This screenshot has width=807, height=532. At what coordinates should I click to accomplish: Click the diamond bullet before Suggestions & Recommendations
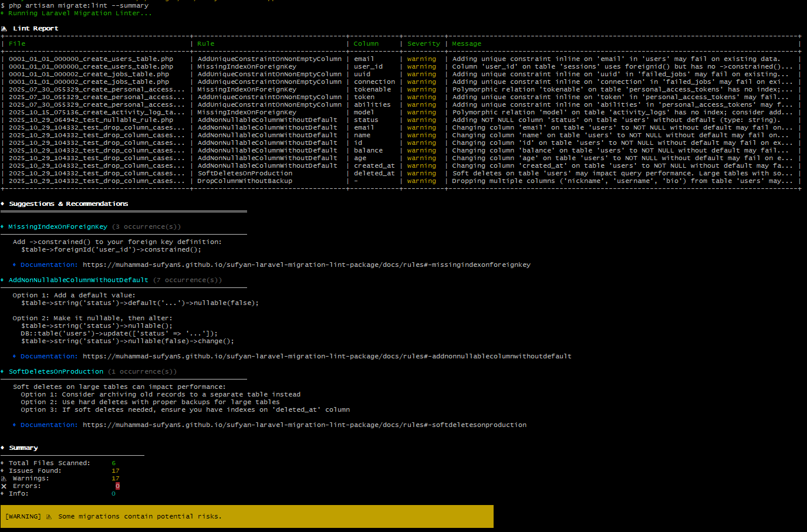point(3,204)
